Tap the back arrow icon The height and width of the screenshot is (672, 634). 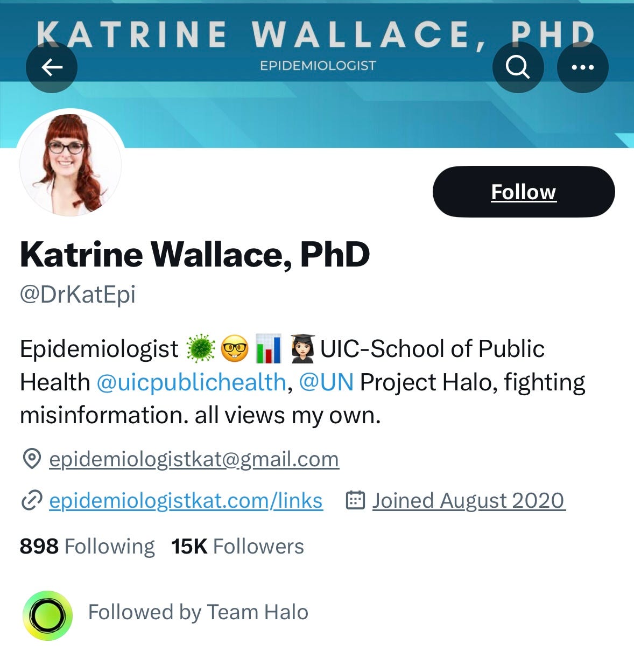pyautogui.click(x=52, y=67)
